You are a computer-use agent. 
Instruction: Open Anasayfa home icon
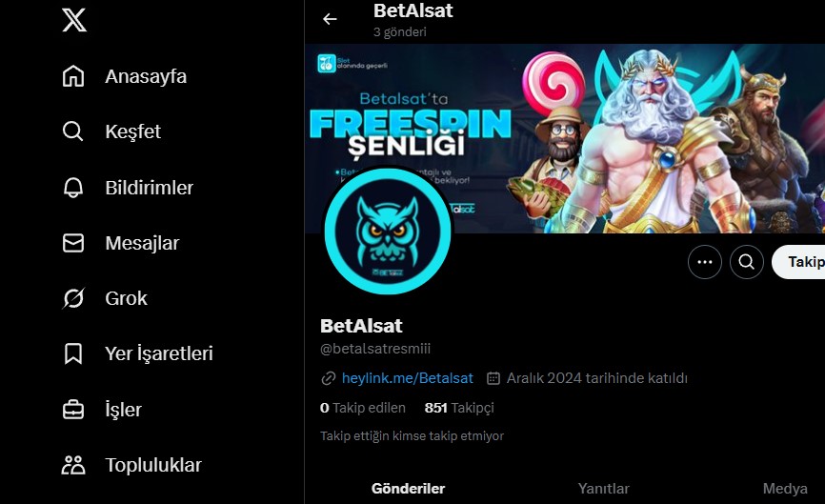click(73, 76)
